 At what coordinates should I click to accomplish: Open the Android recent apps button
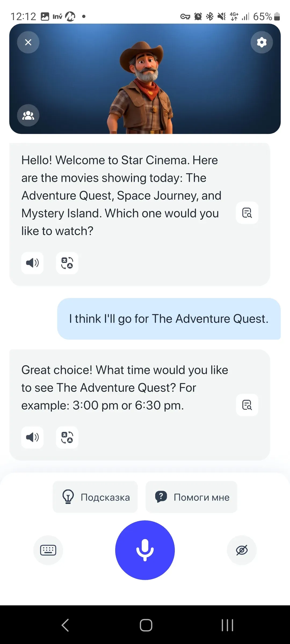[x=227, y=625]
